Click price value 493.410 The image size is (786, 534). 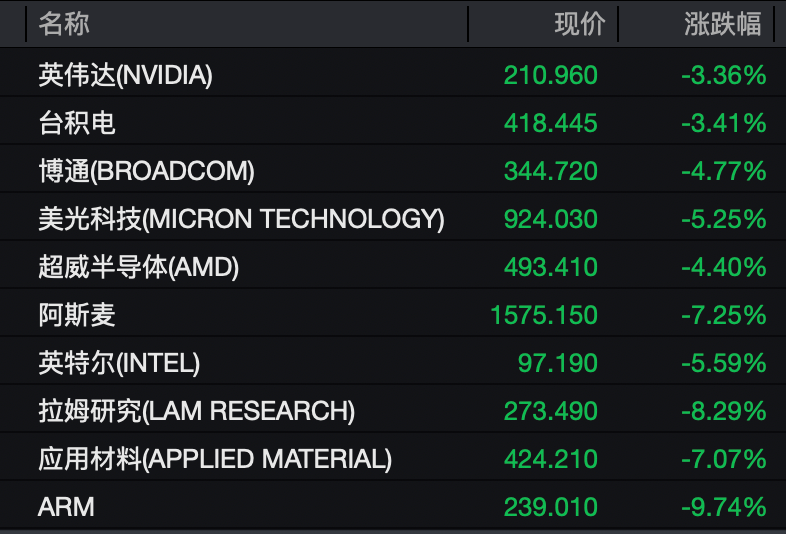point(550,267)
